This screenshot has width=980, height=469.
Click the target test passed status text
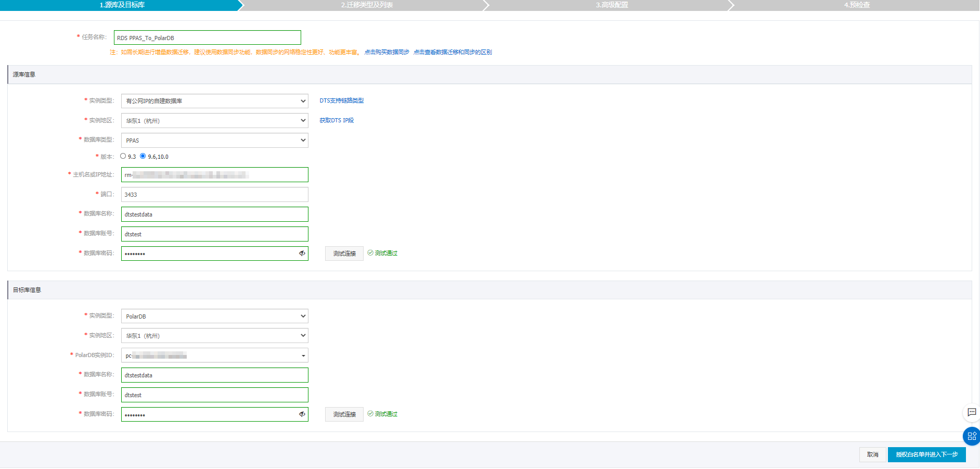386,414
